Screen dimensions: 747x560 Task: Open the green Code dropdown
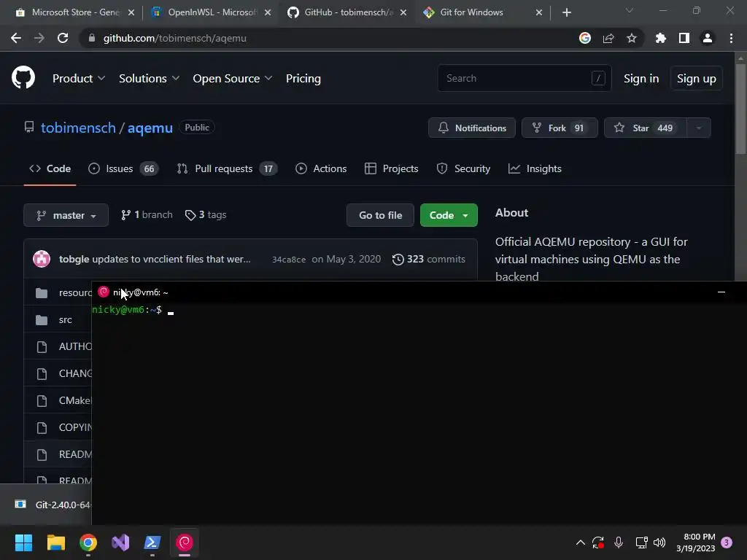[449, 215]
